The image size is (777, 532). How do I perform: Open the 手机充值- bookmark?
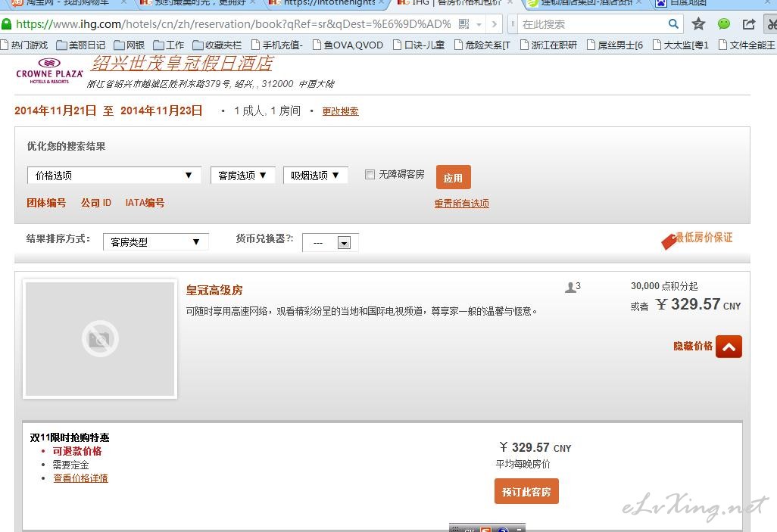click(277, 45)
